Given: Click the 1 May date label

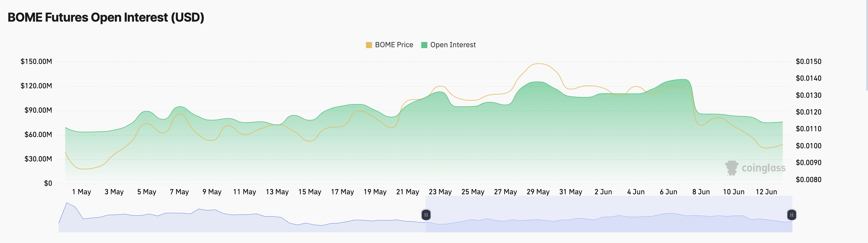Looking at the screenshot, I should pyautogui.click(x=81, y=192).
